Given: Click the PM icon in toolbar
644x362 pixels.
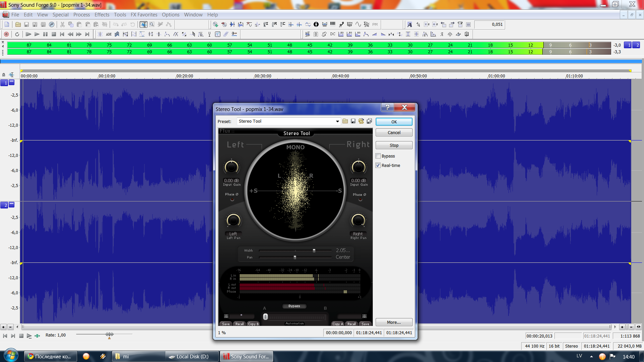Looking at the screenshot, I should tap(375, 24).
